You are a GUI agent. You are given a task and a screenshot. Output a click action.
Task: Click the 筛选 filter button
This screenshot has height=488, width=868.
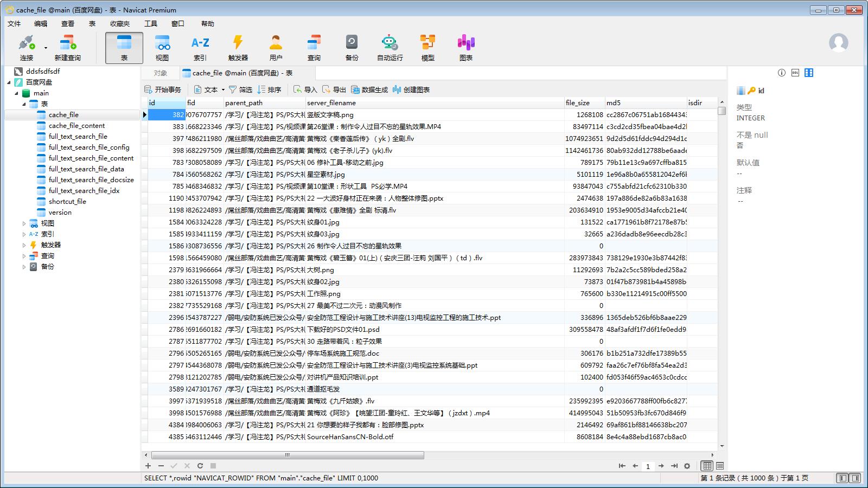click(x=240, y=90)
